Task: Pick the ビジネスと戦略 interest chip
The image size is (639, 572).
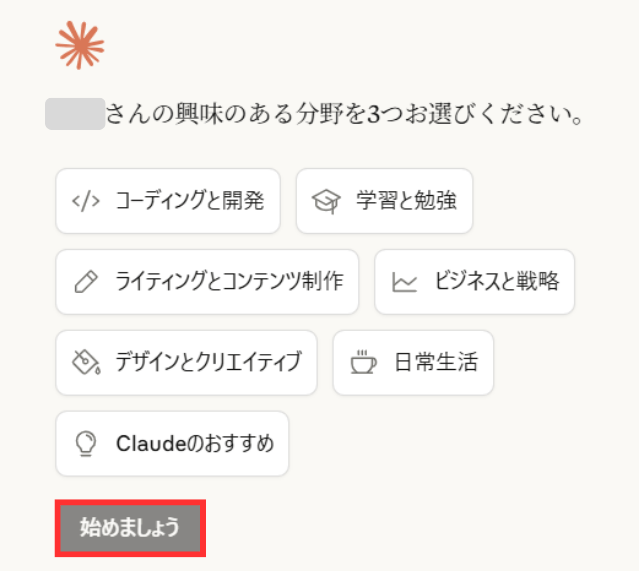Action: [x=474, y=282]
